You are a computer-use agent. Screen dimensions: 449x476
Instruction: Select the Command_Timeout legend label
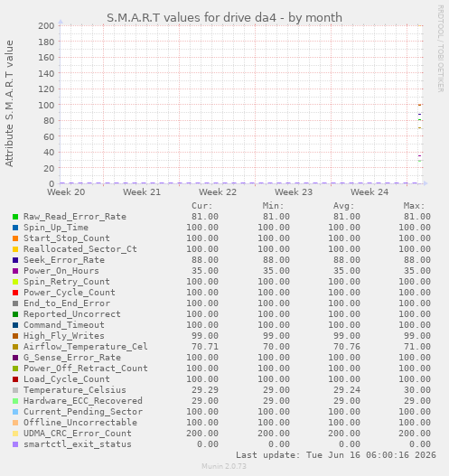click(x=64, y=325)
